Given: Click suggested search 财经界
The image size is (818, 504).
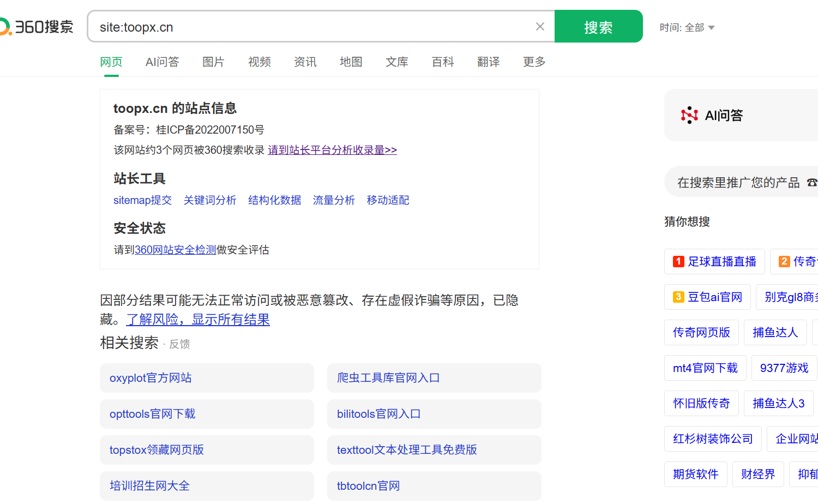Looking at the screenshot, I should pyautogui.click(x=758, y=474).
